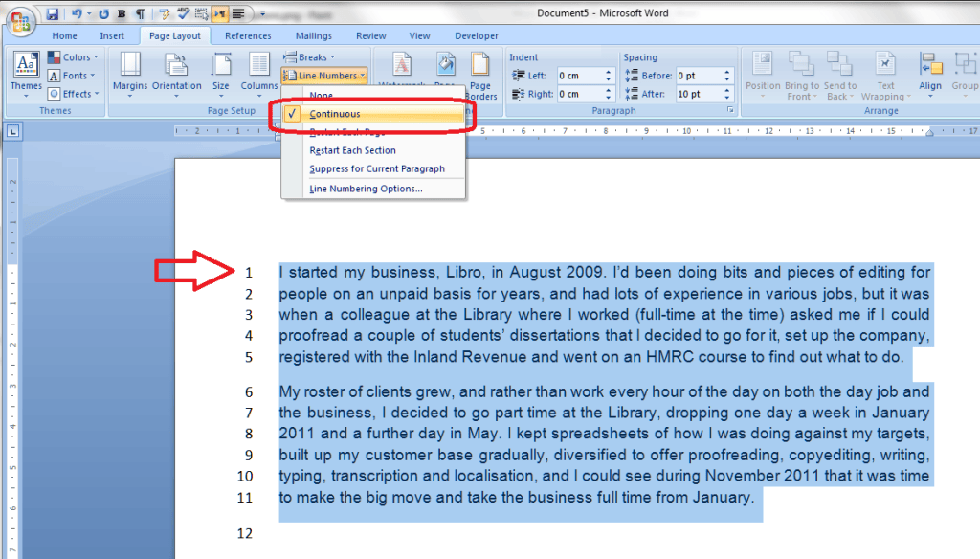Redo using the circular arrow icon

click(103, 13)
